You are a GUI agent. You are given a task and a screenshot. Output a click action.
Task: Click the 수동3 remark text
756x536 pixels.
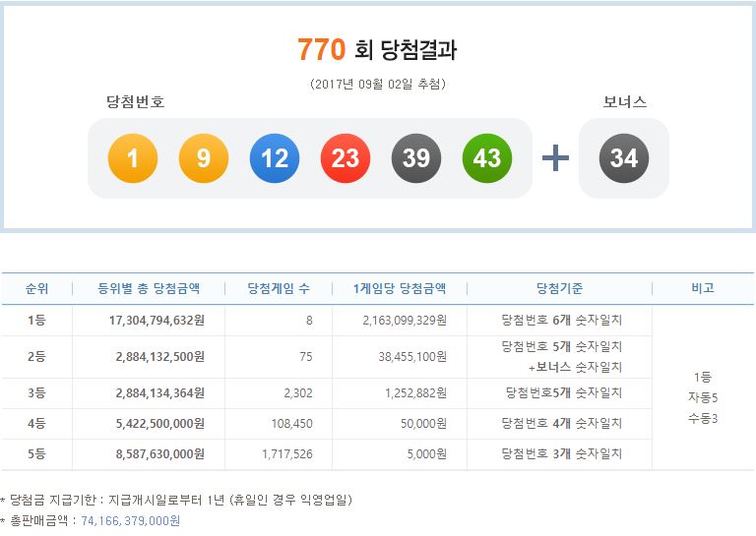tap(703, 419)
